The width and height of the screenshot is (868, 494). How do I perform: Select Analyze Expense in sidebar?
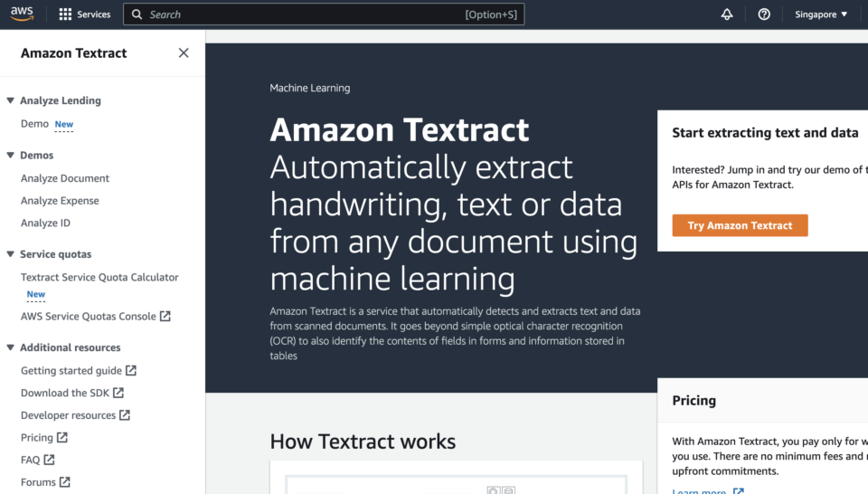(60, 201)
